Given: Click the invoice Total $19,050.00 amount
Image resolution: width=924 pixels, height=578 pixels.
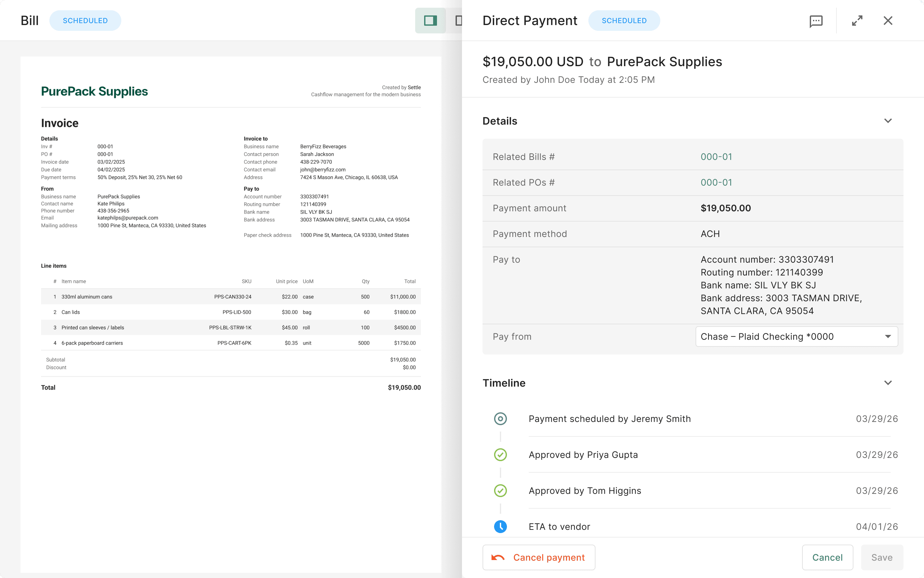Looking at the screenshot, I should (x=404, y=387).
